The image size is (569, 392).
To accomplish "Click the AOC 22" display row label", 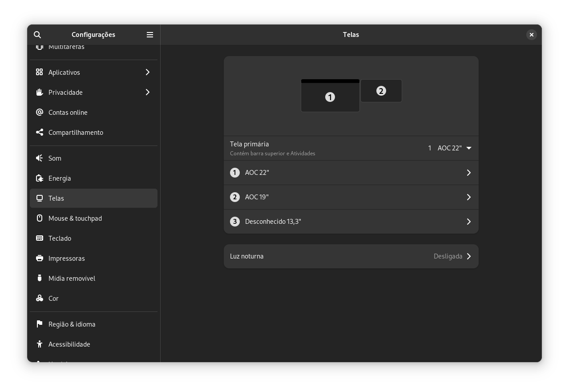I will coord(257,173).
